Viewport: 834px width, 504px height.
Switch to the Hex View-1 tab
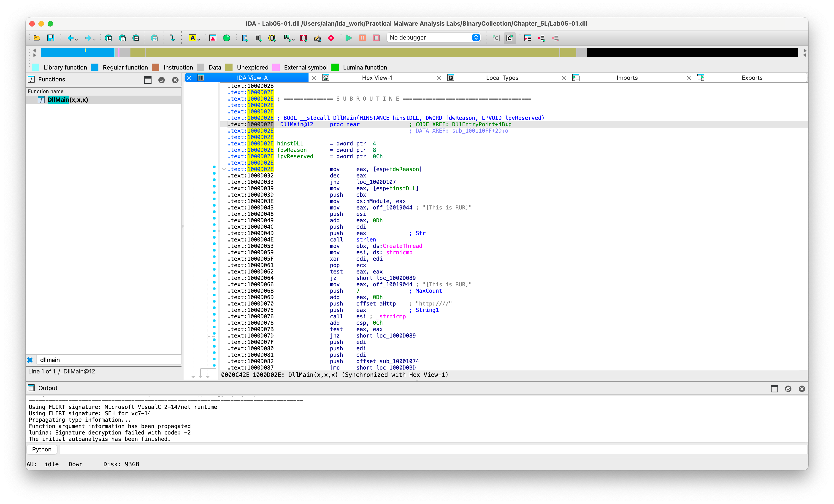pyautogui.click(x=377, y=78)
